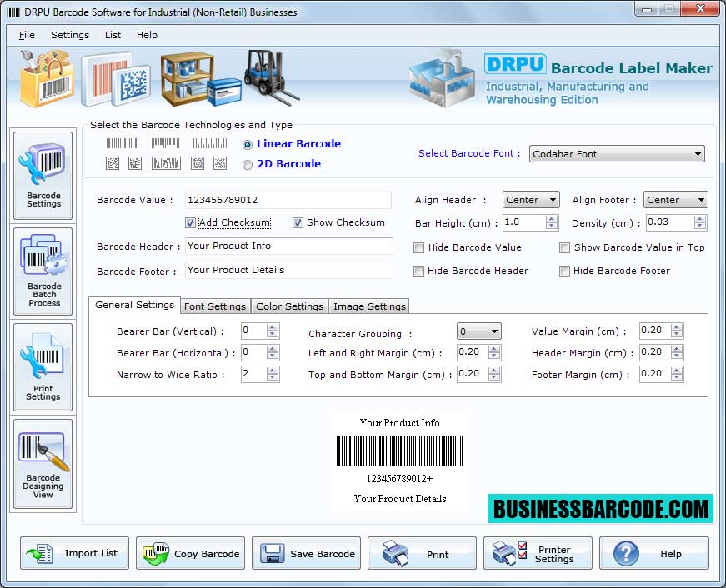Open the List menu
The height and width of the screenshot is (588, 726).
[113, 35]
